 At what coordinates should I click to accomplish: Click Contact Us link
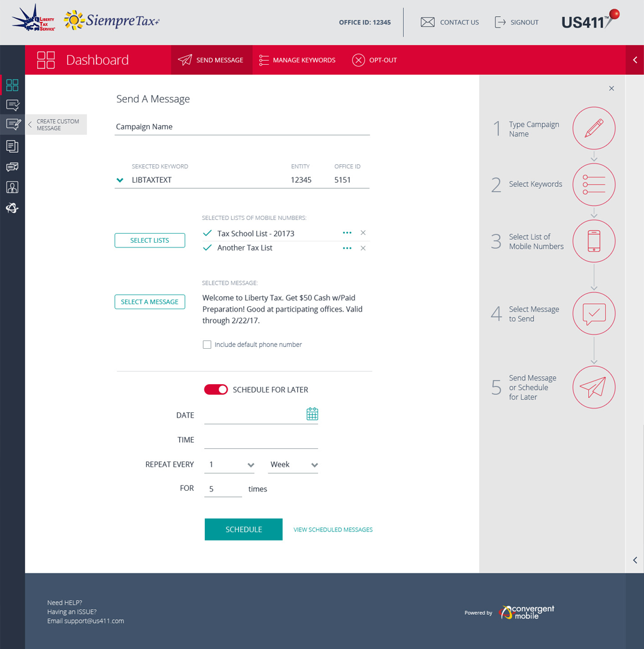(x=459, y=22)
